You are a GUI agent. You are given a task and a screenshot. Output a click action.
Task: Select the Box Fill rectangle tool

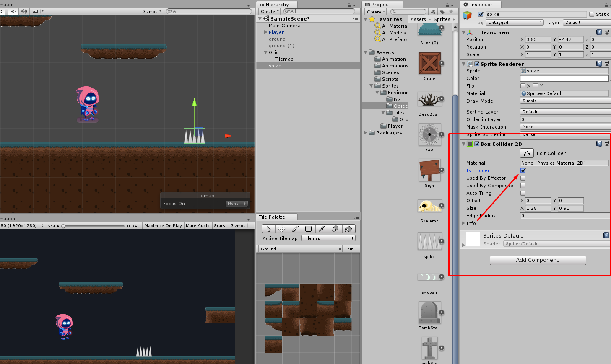[x=308, y=229]
